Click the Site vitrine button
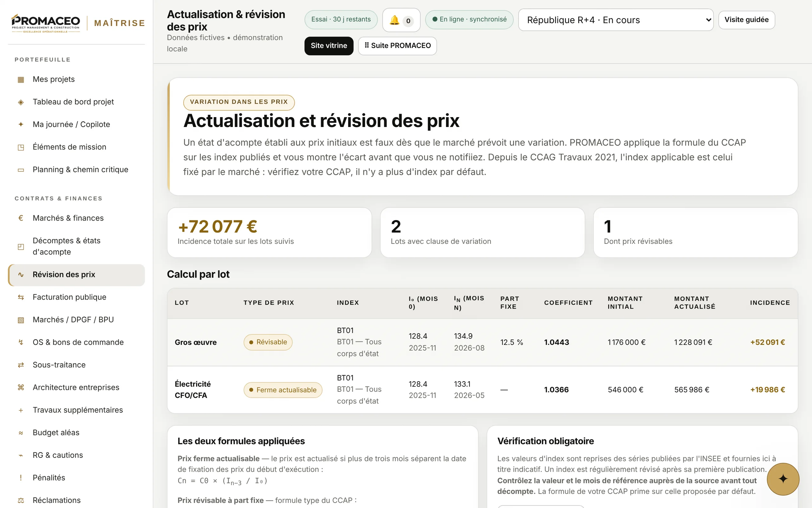Viewport: 812px width, 508px height. pos(329,46)
